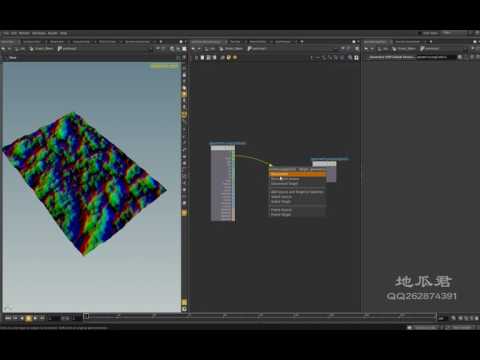Image resolution: width=480 pixels, height=360 pixels.
Task: Step back one frame in playbar
Action: (x=15, y=318)
